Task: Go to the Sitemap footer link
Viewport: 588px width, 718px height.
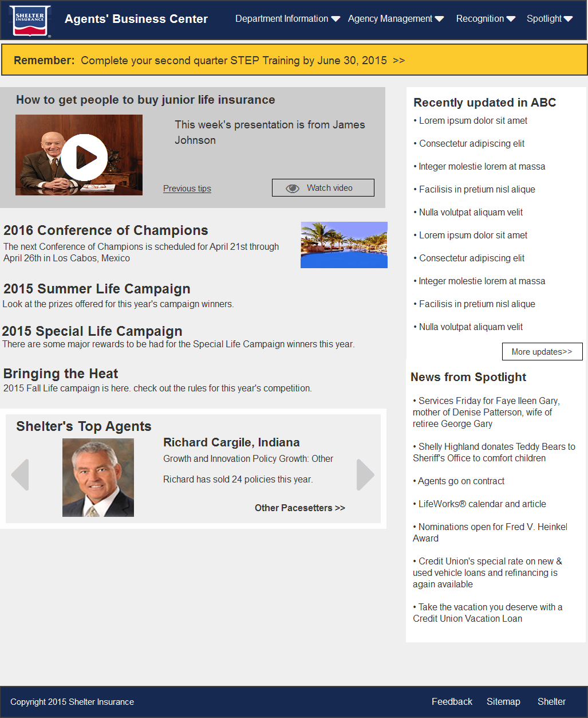Action: pyautogui.click(x=503, y=702)
